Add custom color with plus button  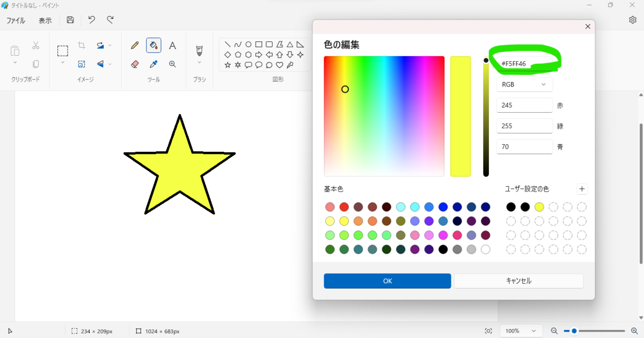coord(582,189)
